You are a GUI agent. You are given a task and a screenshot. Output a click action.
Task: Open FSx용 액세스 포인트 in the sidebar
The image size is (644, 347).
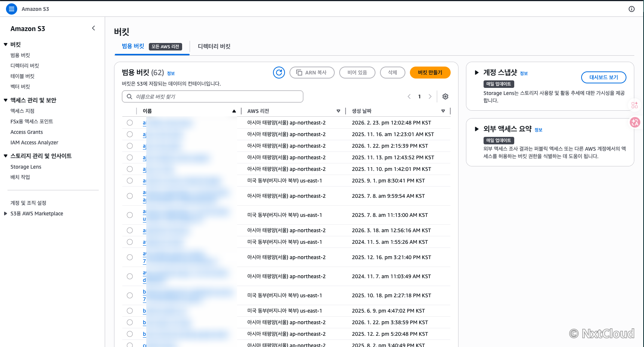coord(32,121)
